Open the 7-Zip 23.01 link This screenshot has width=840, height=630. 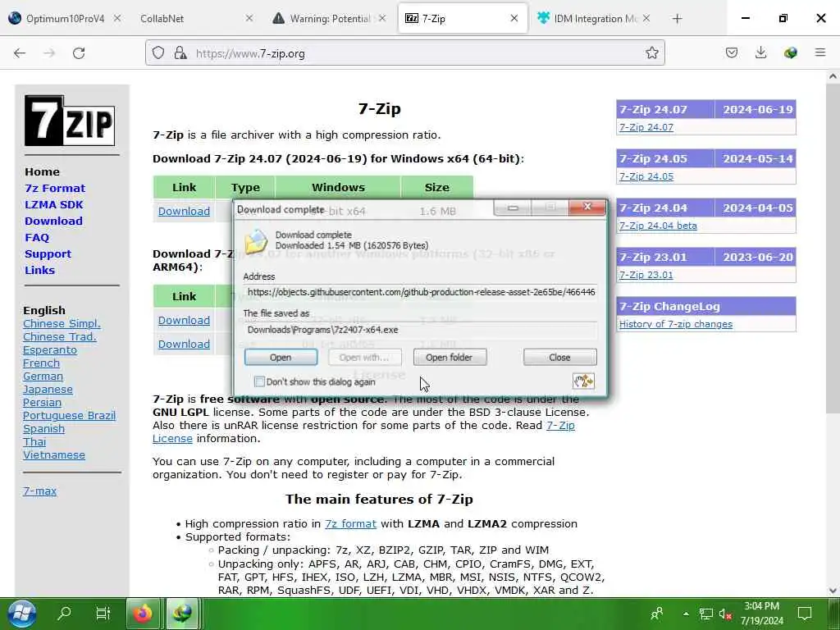646,275
